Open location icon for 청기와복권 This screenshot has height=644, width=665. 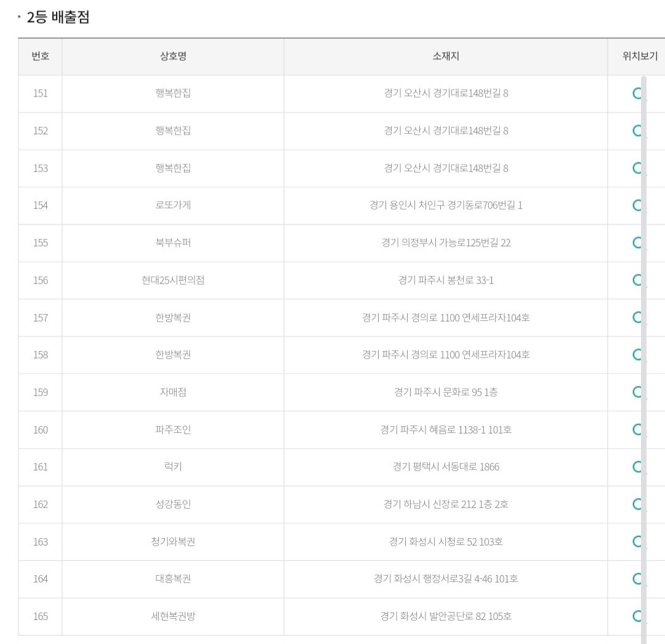(637, 541)
